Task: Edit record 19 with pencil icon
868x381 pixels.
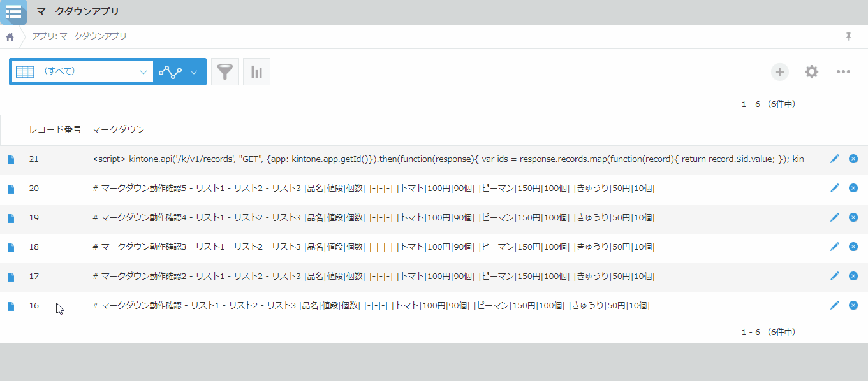Action: pos(834,217)
